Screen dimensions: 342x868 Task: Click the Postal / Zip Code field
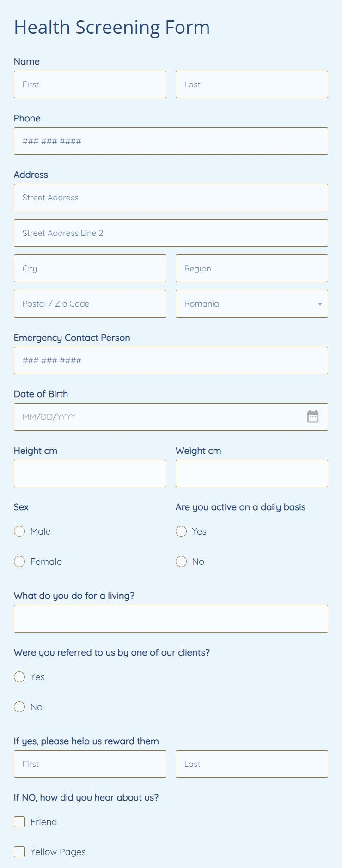tap(90, 304)
